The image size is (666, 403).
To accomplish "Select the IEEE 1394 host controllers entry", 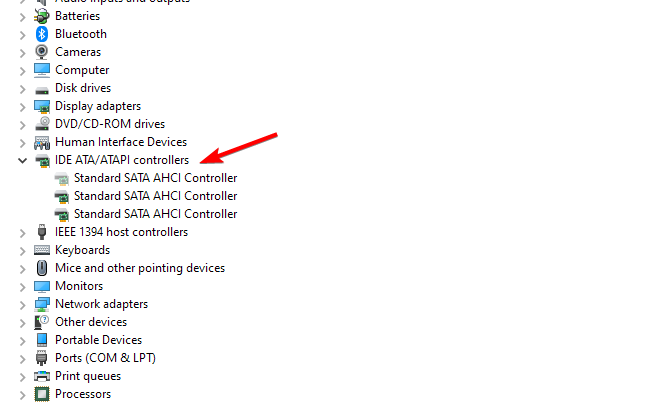I will click(x=121, y=232).
